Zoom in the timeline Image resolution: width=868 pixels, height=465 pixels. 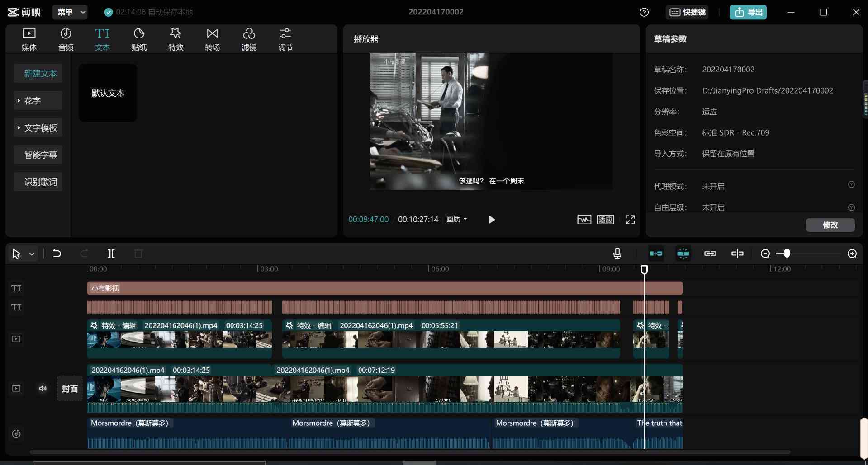(852, 254)
